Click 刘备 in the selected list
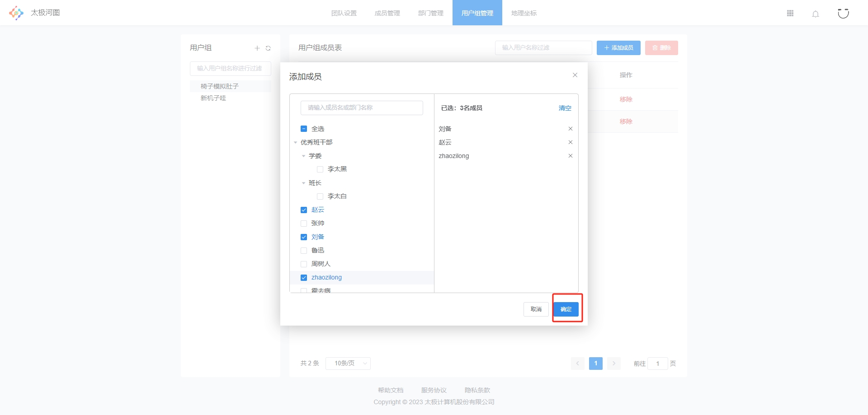Image resolution: width=868 pixels, height=415 pixels. click(445, 129)
